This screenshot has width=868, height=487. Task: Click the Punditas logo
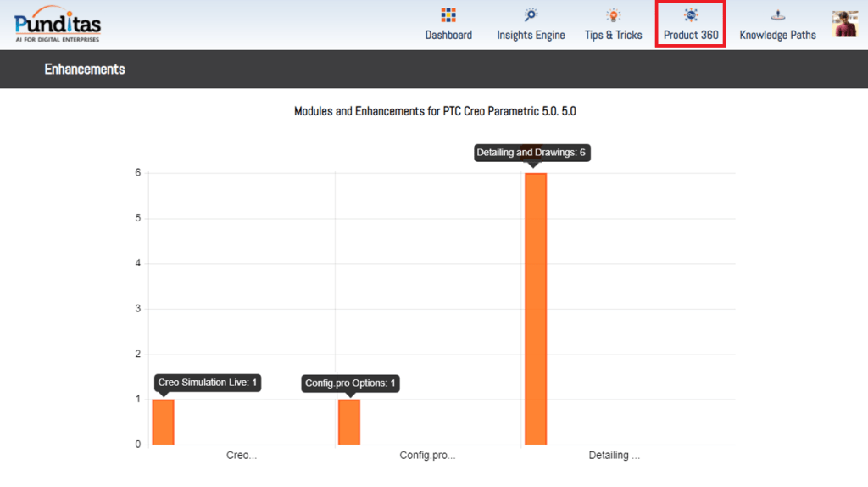pos(57,24)
